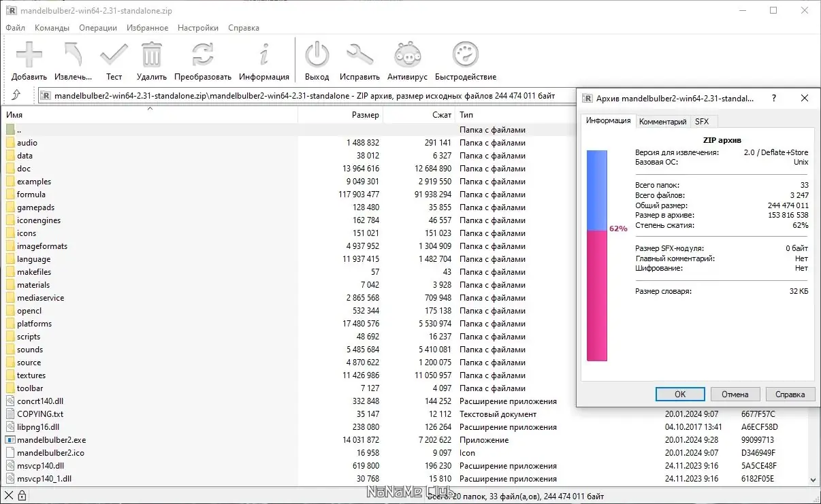Open the Команды menu
This screenshot has width=821, height=504.
point(52,28)
